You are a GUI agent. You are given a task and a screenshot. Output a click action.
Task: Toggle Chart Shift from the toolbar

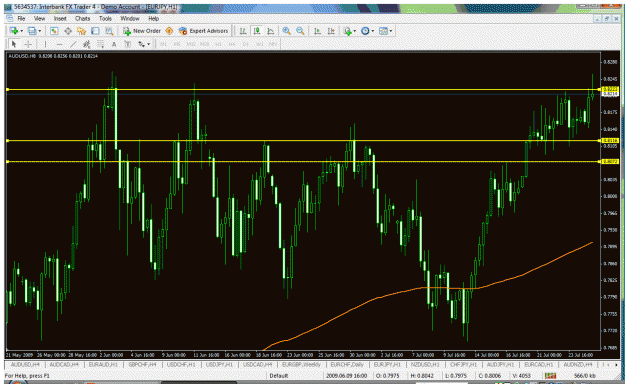point(331,31)
